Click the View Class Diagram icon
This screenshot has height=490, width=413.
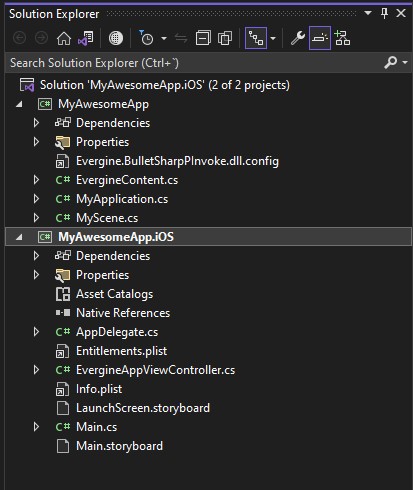coord(342,38)
